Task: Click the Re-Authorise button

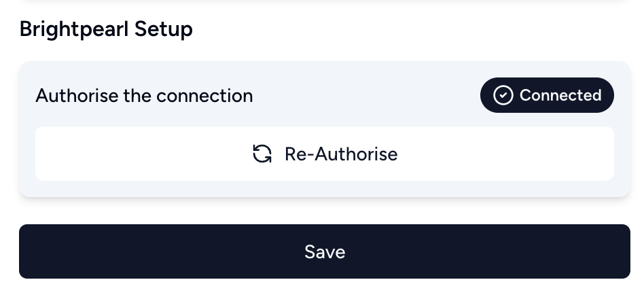Action: 325,154
